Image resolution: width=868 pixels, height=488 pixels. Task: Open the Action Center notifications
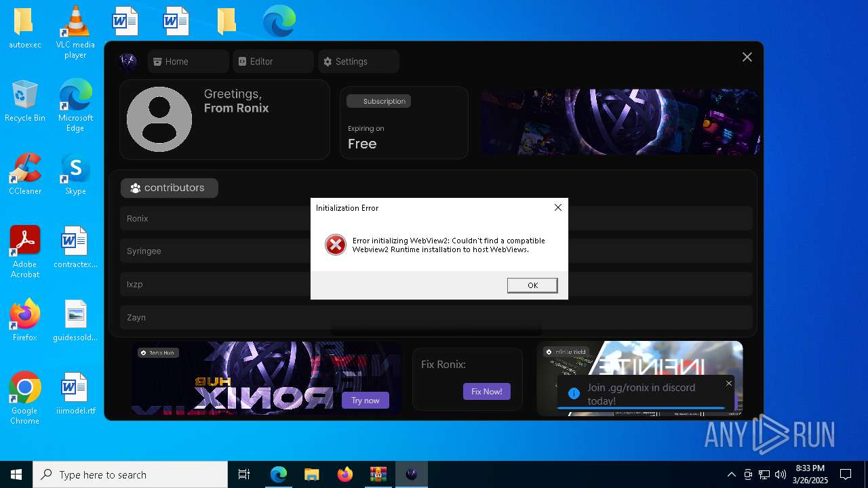846,474
